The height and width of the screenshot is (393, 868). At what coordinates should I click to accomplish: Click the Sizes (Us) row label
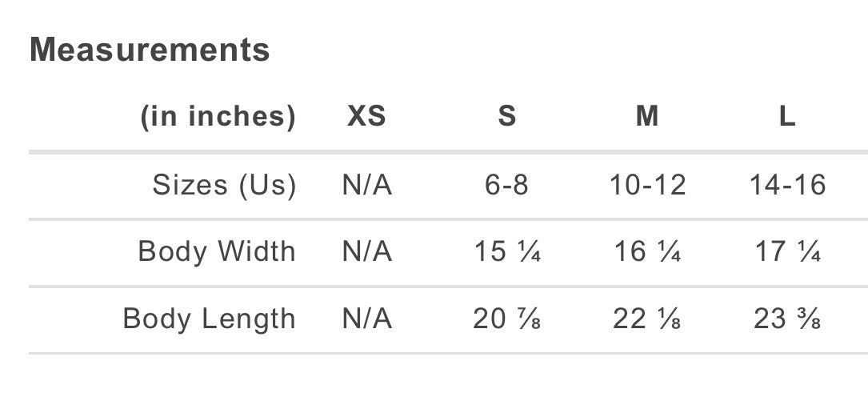tap(224, 185)
